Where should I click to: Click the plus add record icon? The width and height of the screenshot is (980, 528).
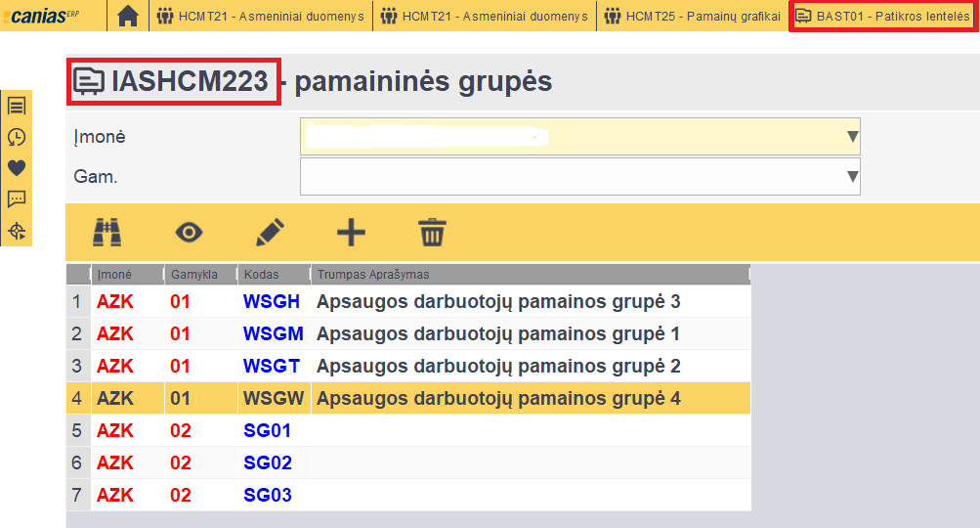(351, 232)
